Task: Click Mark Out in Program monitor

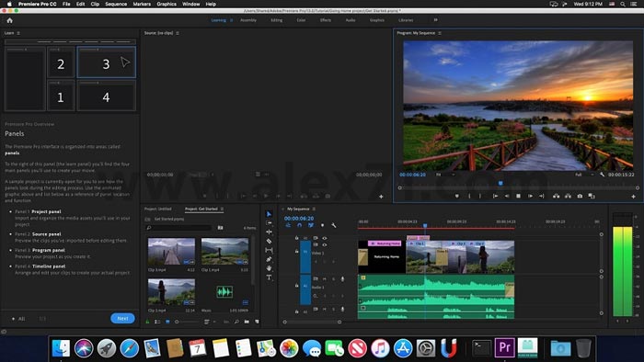Action: 480,196
